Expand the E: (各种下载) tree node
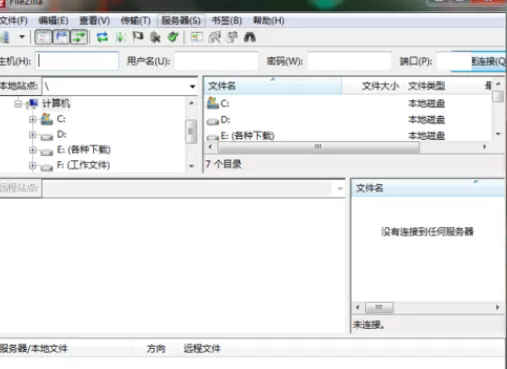 click(x=33, y=150)
